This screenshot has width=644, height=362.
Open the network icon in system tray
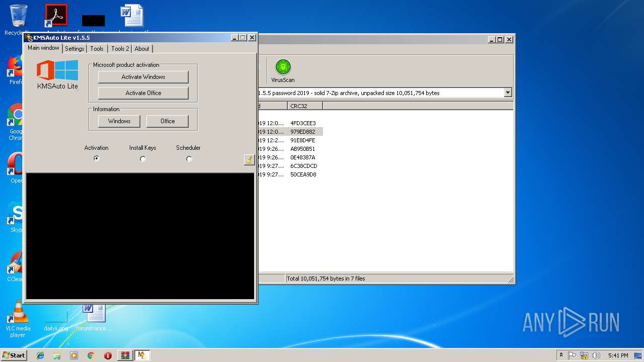[584, 355]
